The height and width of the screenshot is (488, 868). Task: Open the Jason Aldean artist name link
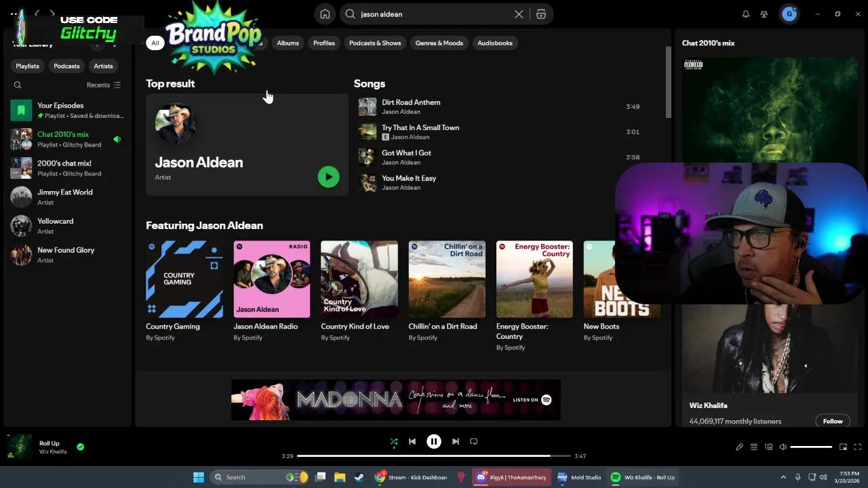(x=199, y=163)
